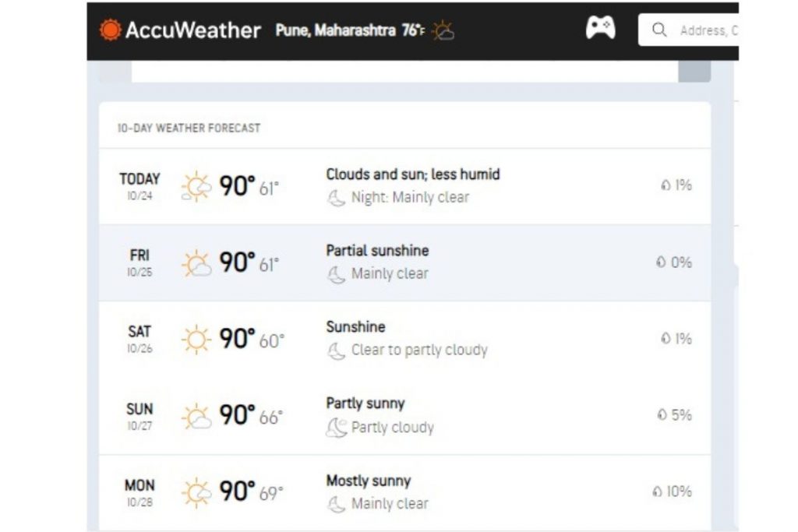
Task: Open the SAT 10/26 Sunshine forecast
Action: pyautogui.click(x=404, y=340)
